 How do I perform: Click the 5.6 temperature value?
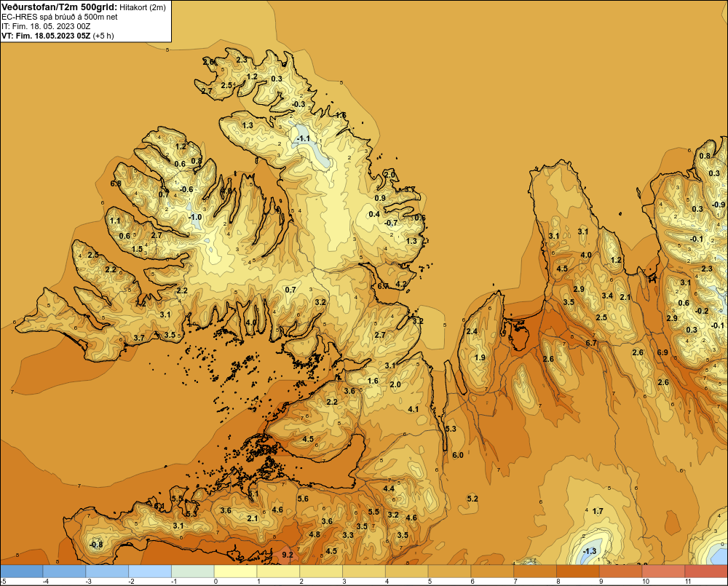(303, 499)
